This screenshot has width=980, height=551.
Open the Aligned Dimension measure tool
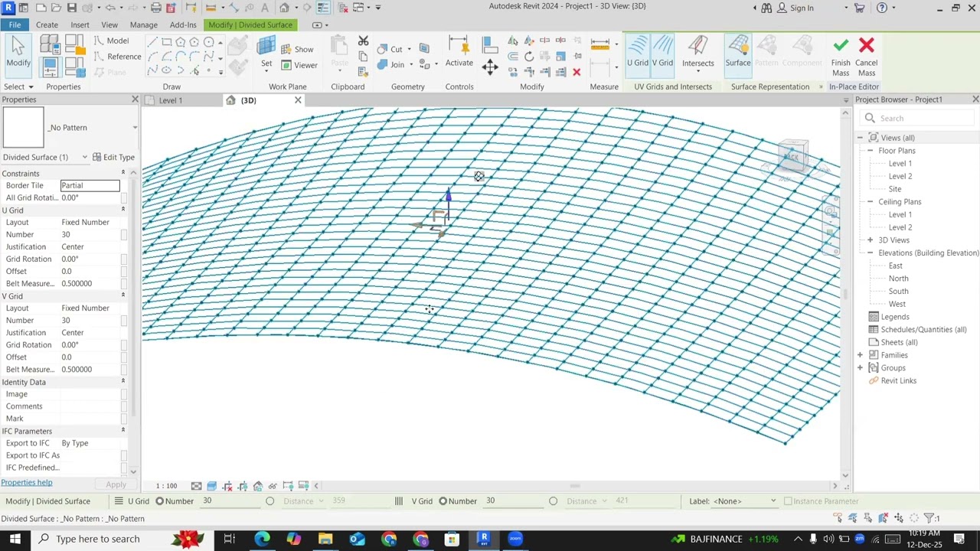coord(600,44)
